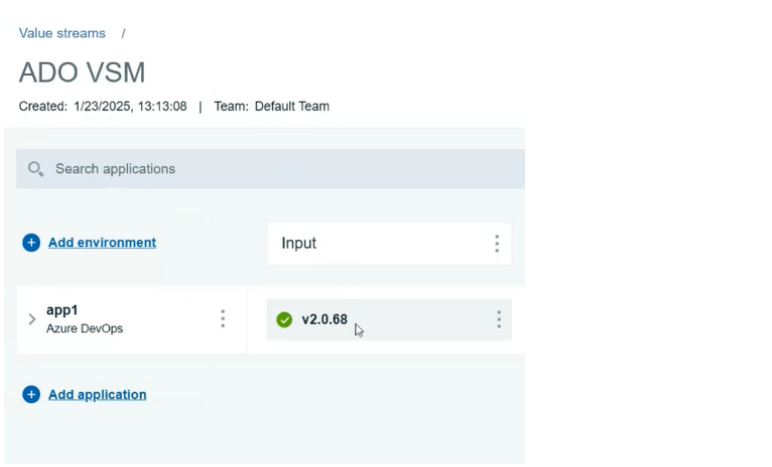The height and width of the screenshot is (467, 772).
Task: Open the v2.0.68 card kebab menu
Action: tap(498, 320)
